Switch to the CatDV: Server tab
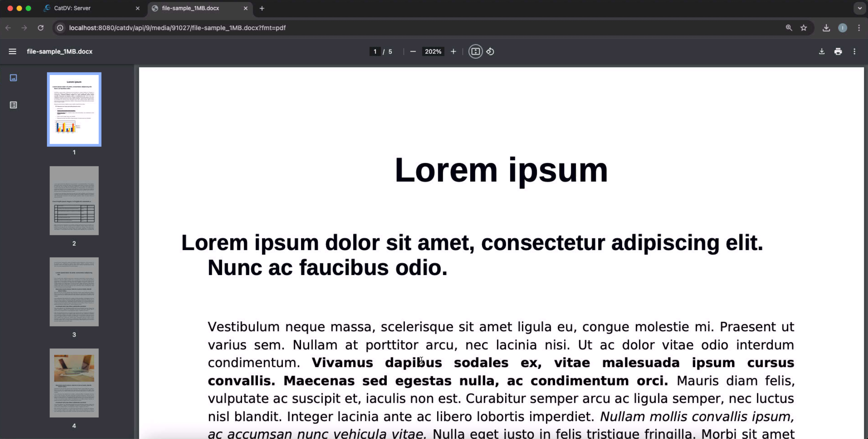868x439 pixels. click(91, 8)
